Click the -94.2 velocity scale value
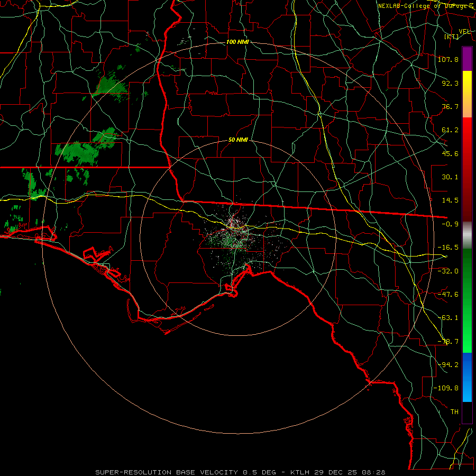The width and height of the screenshot is (476, 476). (448, 365)
